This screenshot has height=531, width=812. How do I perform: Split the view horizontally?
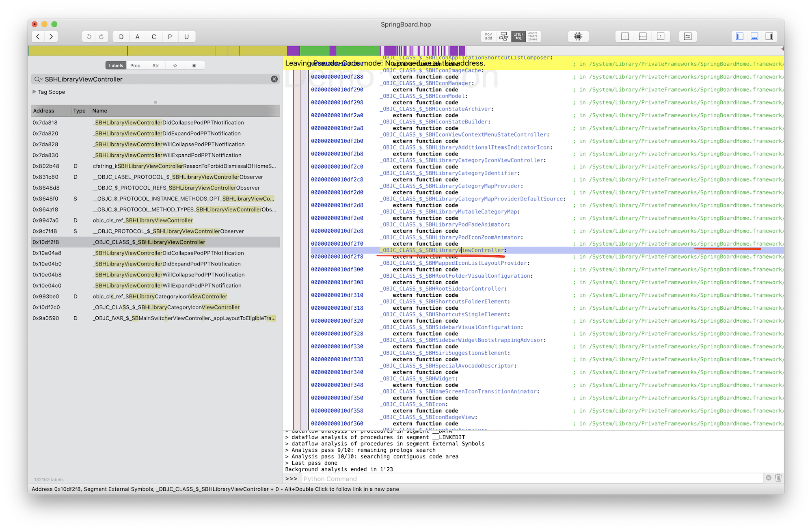(643, 37)
